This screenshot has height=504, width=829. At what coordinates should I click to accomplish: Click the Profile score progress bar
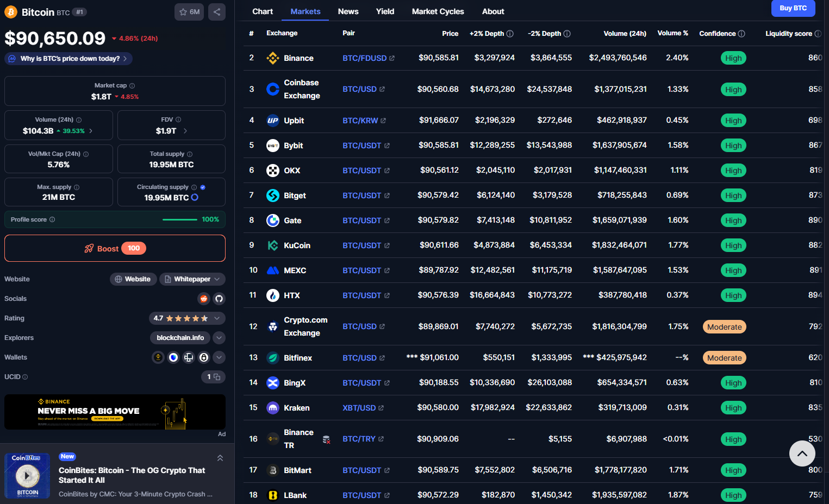tap(180, 219)
